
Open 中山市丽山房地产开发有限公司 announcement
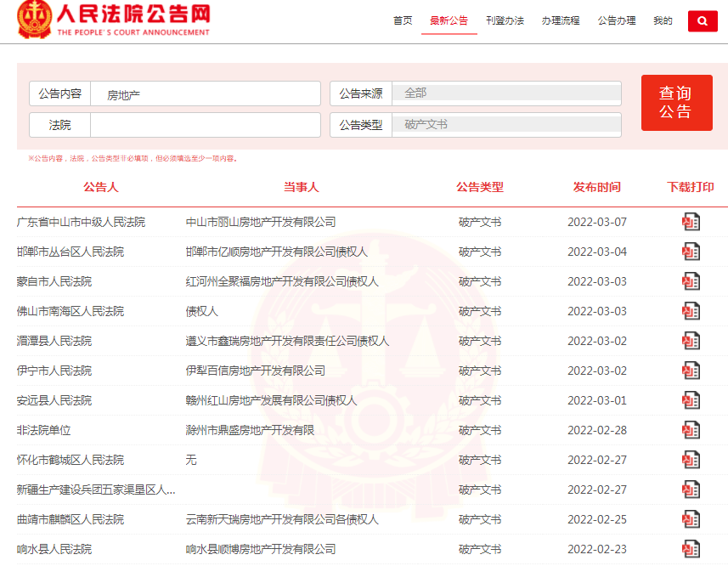(x=261, y=222)
